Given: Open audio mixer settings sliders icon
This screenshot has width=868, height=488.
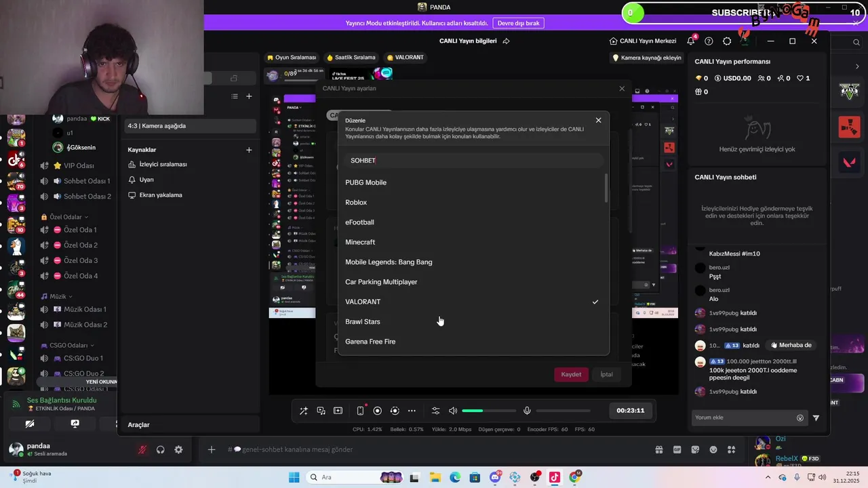Looking at the screenshot, I should (435, 411).
